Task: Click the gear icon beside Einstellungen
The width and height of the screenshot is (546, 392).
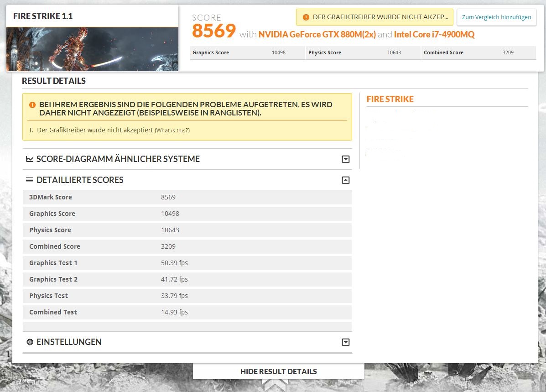Action: [30, 342]
